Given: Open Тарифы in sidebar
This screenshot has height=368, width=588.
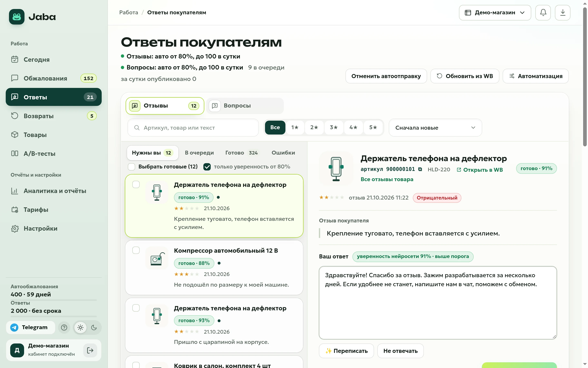Looking at the screenshot, I should (x=54, y=210).
